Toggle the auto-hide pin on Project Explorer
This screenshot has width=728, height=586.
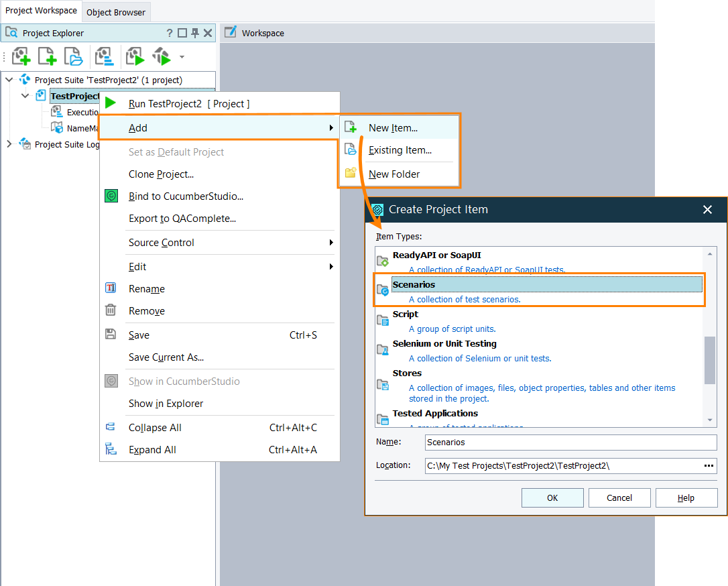[194, 32]
